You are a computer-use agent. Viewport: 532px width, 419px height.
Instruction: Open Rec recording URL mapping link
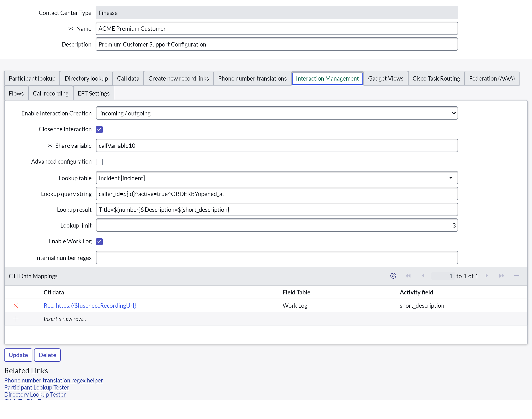pos(90,305)
